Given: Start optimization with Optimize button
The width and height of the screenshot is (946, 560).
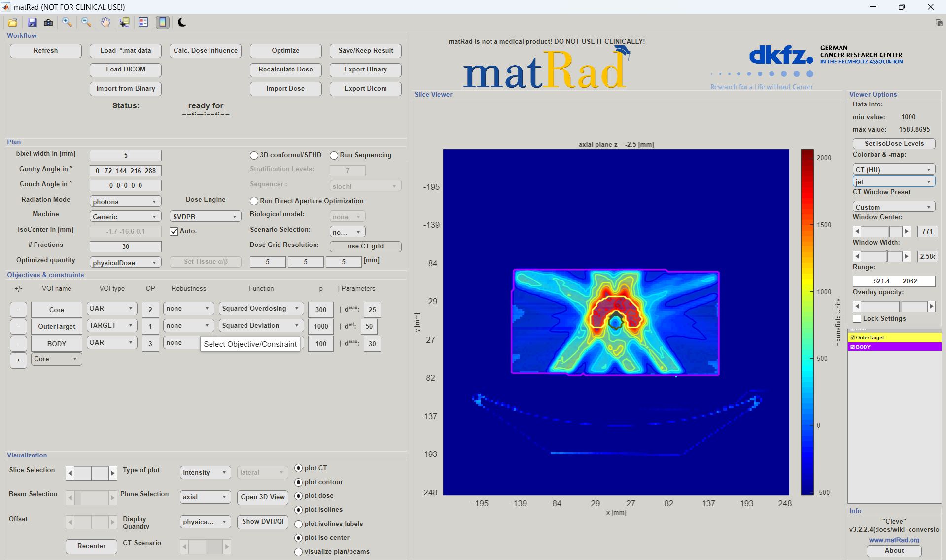Looking at the screenshot, I should click(x=286, y=51).
